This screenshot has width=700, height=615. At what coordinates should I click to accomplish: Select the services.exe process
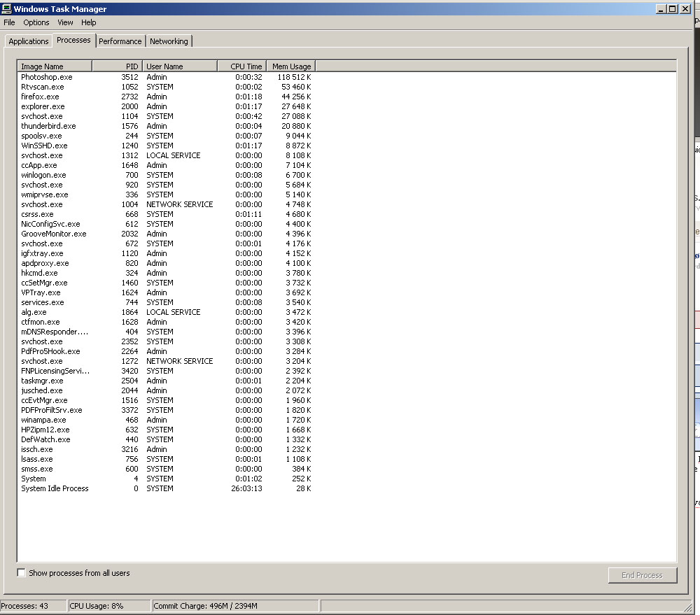coord(166,302)
